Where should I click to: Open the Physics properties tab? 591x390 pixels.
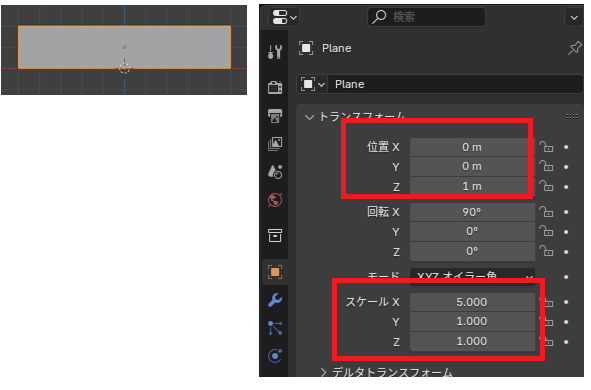275,356
